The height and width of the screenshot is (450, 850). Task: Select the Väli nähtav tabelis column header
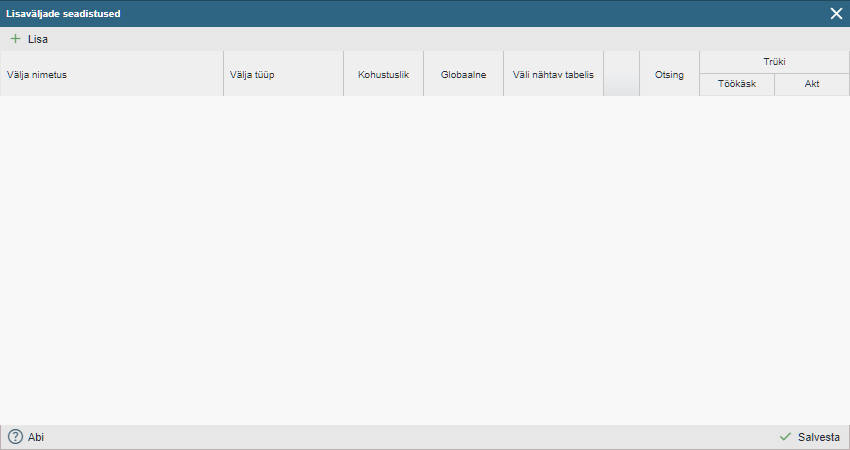[x=553, y=74]
